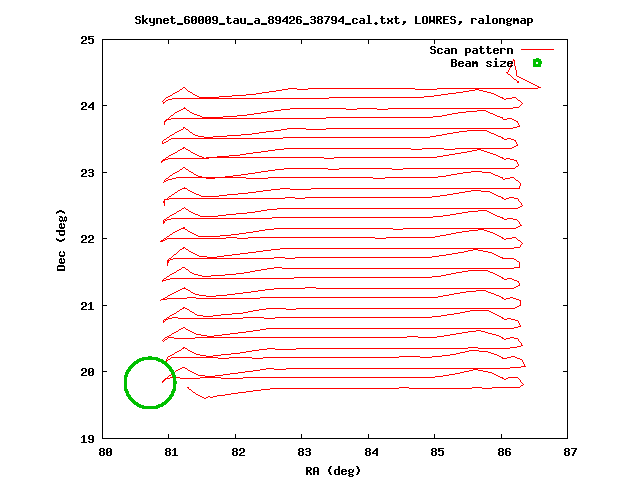Image resolution: width=640 pixels, height=480 pixels.
Task: Click the large green beam circle
Action: tap(150, 382)
